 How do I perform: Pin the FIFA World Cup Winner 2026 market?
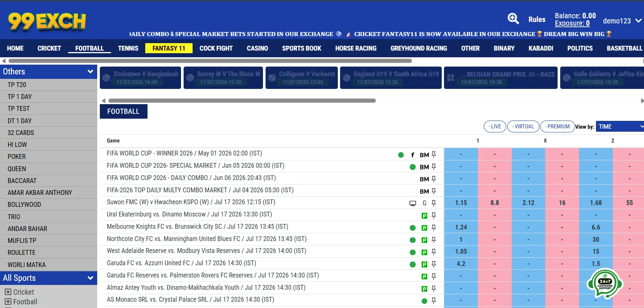click(x=434, y=155)
